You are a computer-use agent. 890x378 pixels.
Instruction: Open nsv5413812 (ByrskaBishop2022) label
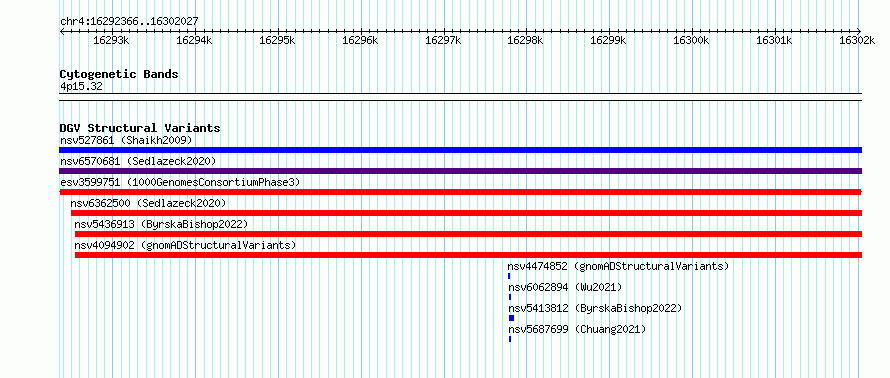595,309
